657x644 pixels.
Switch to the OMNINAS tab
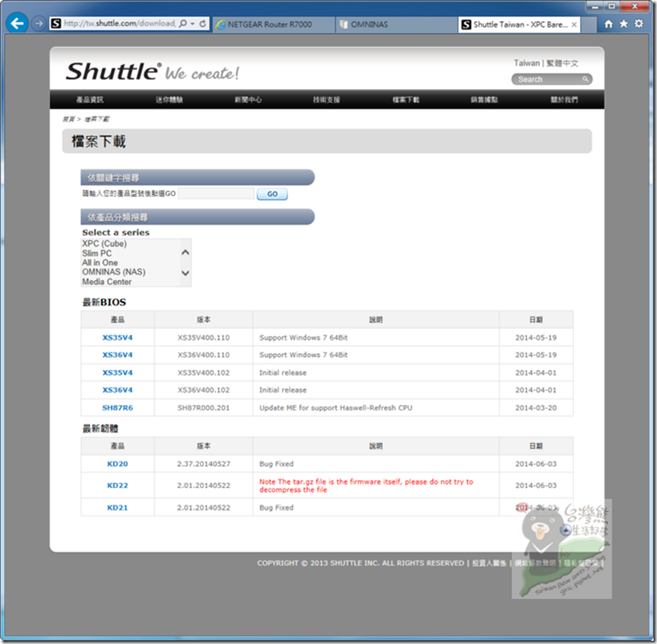(397, 24)
